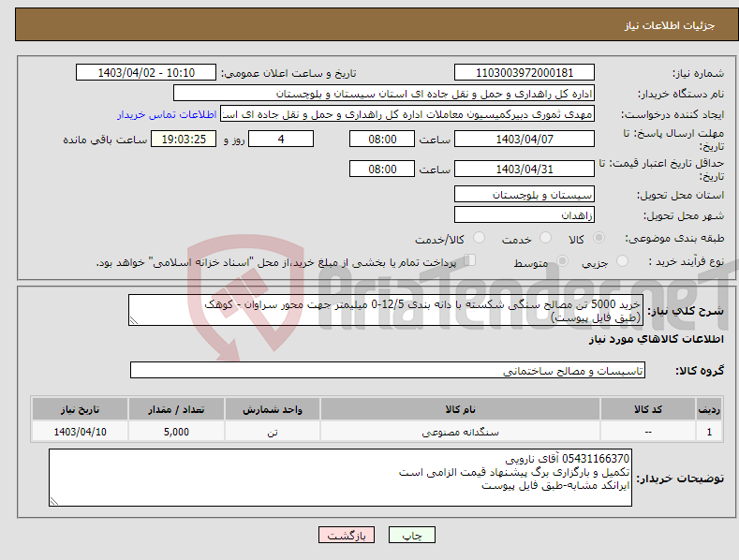The image size is (739, 560).
Task: Select the کالا/خدمت radio button
Action: pyautogui.click(x=479, y=238)
